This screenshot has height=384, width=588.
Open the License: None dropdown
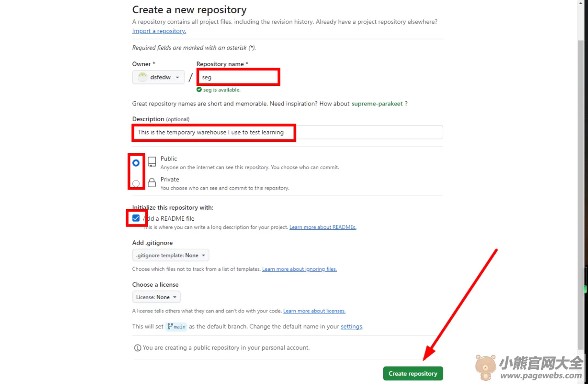coord(156,297)
